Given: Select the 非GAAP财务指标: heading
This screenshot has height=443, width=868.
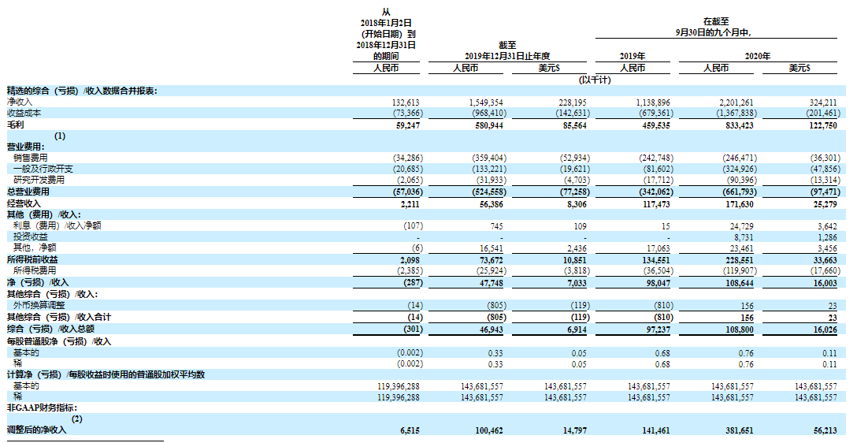Looking at the screenshot, I should point(42,408).
